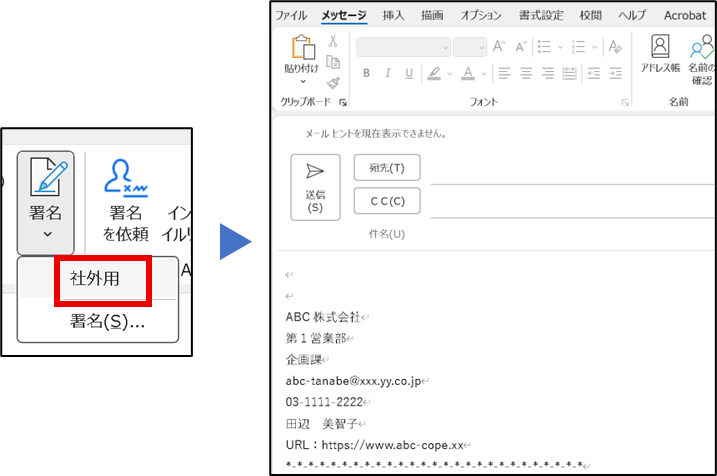Viewport: 717px width, 476px height.
Task: Click the scissors cut icon
Action: [333, 42]
